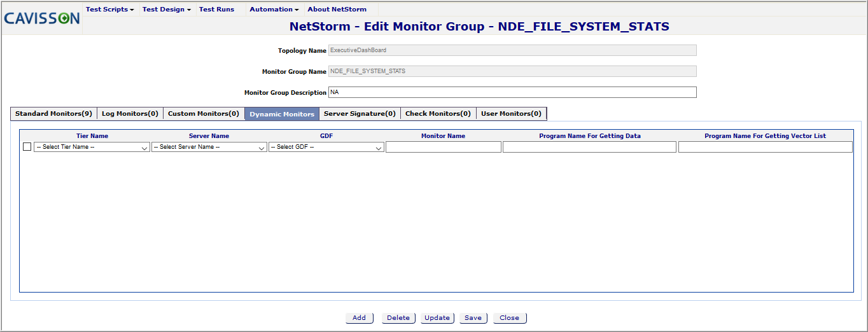Switch to Log Monitors(0) tab
The image size is (868, 332).
pyautogui.click(x=130, y=113)
